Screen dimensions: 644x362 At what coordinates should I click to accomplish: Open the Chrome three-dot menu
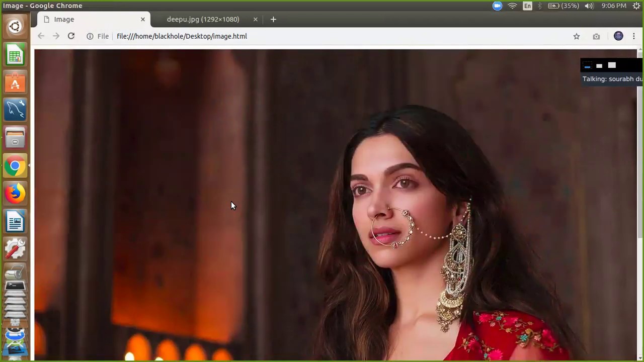(633, 36)
